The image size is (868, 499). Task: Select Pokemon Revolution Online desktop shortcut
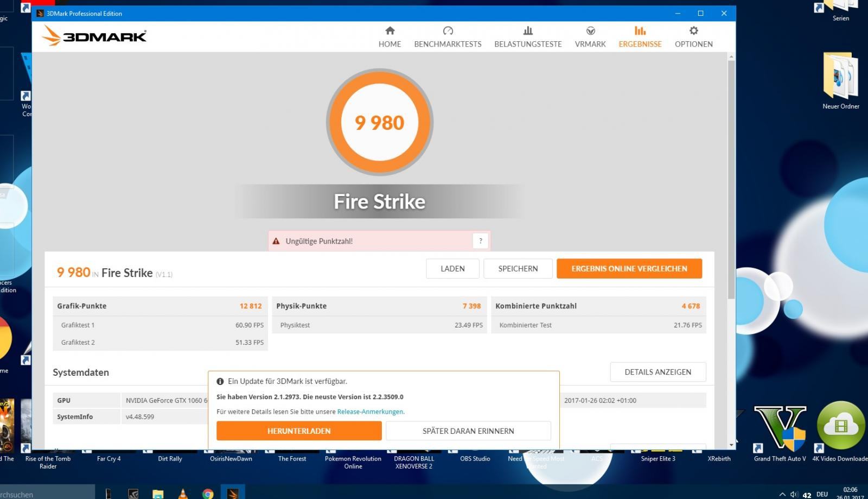point(353,462)
